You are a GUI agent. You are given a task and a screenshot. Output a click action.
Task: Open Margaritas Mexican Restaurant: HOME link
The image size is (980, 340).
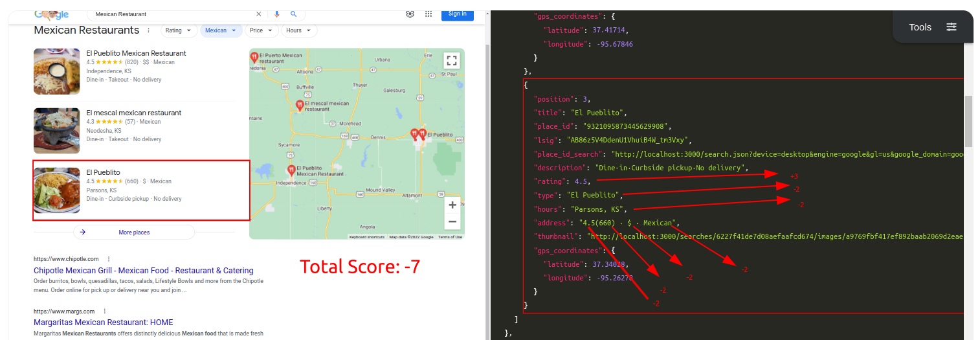click(103, 323)
